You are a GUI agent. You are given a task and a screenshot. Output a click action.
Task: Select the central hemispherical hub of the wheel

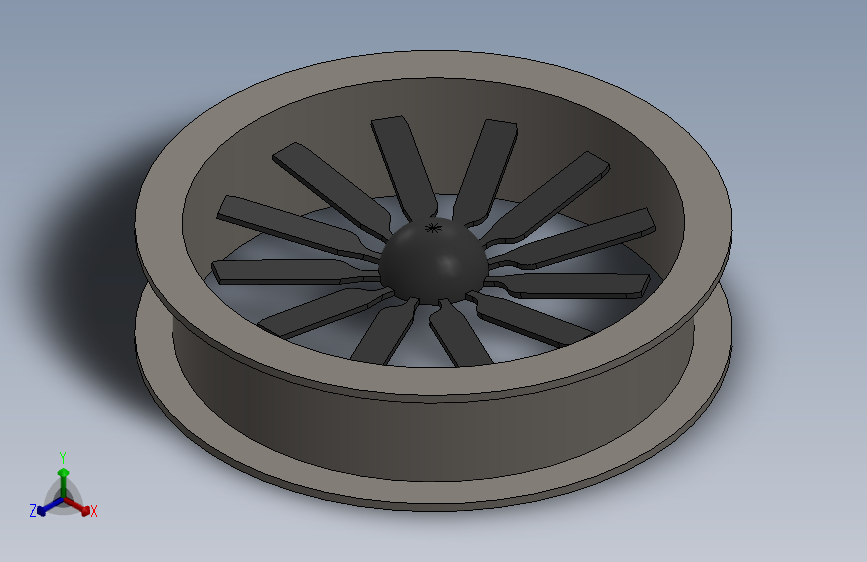pyautogui.click(x=434, y=261)
